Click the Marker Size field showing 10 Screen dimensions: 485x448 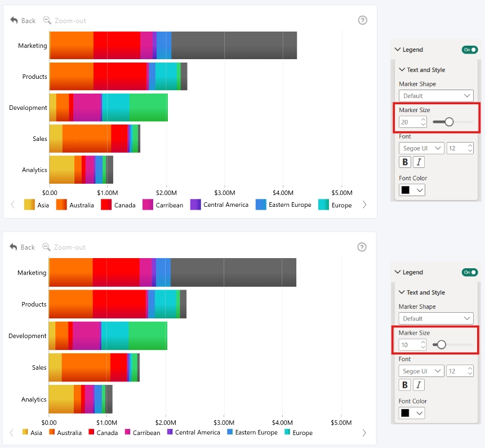pos(412,345)
